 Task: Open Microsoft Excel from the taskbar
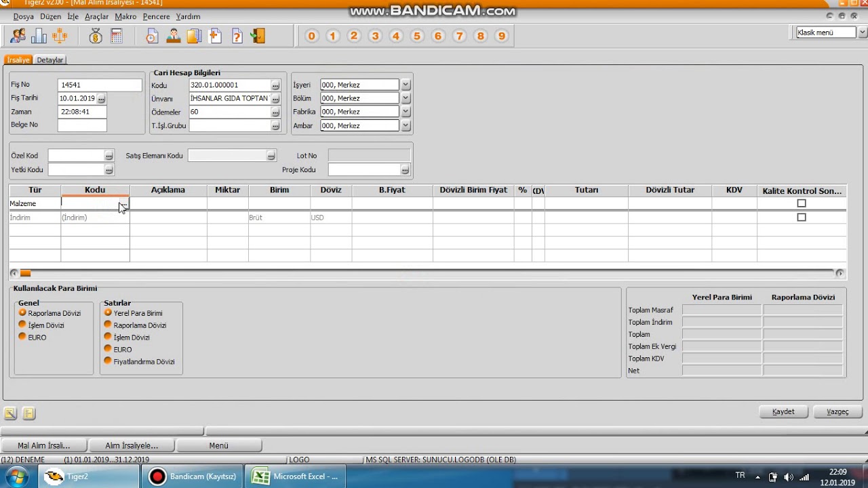294,476
